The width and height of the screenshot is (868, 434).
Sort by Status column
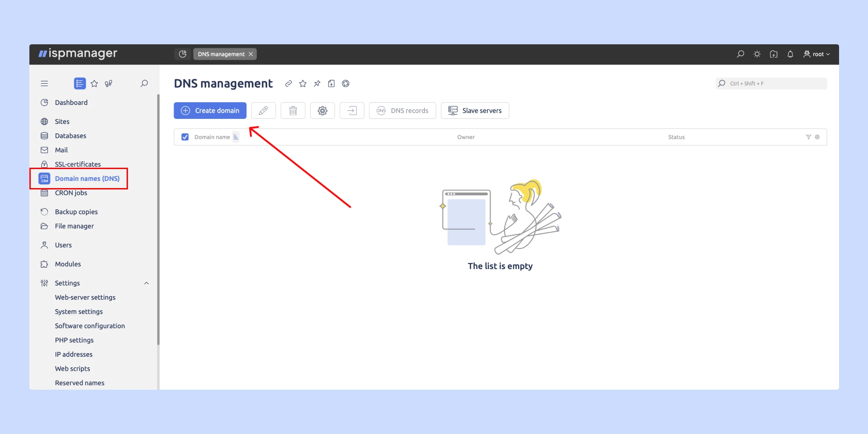(676, 137)
